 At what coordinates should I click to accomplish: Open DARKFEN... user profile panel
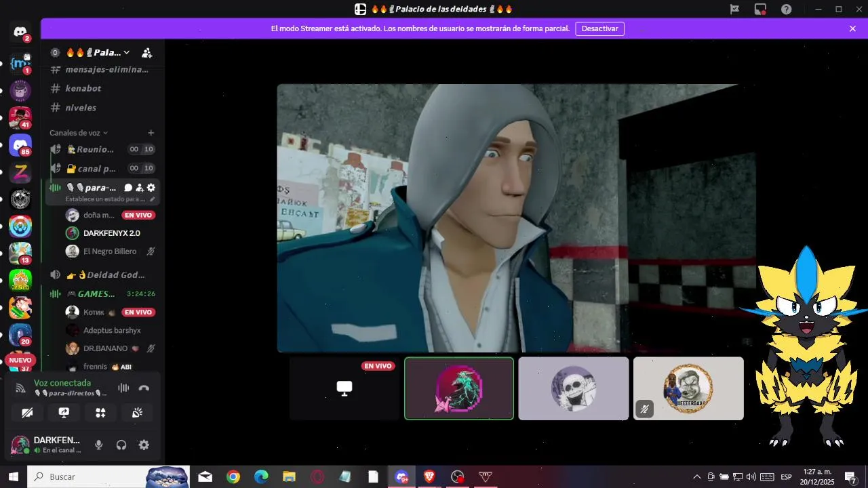47,445
